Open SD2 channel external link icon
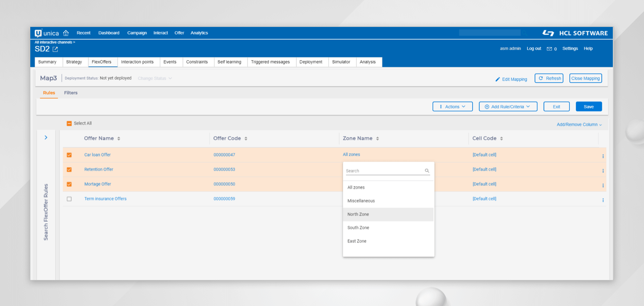This screenshot has height=306, width=644. click(55, 49)
